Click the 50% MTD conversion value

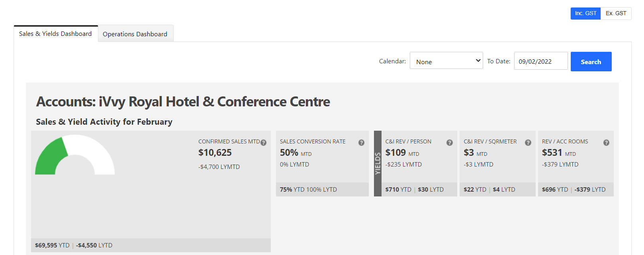(x=296, y=153)
